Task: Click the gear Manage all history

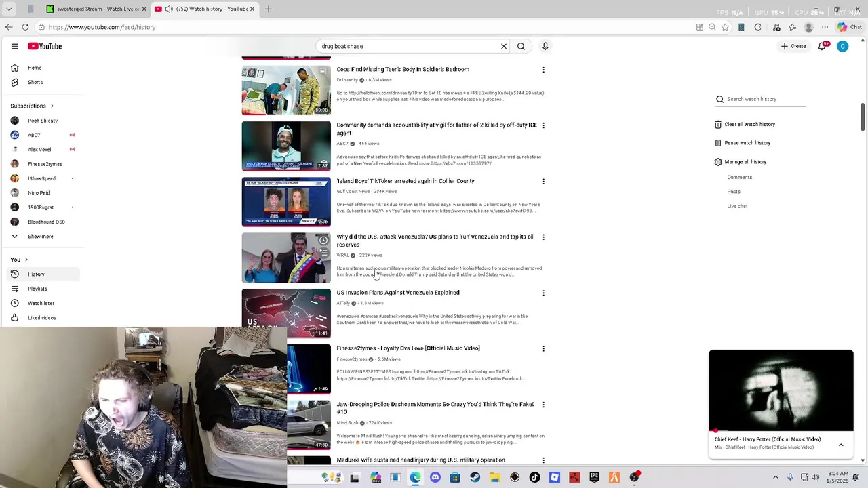Action: [x=718, y=162]
